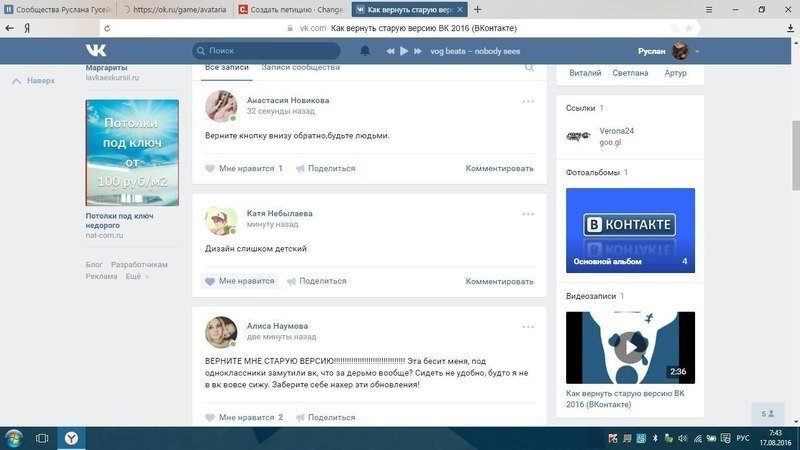The height and width of the screenshot is (450, 800).
Task: Click the VK logo in header
Action: tap(97, 50)
